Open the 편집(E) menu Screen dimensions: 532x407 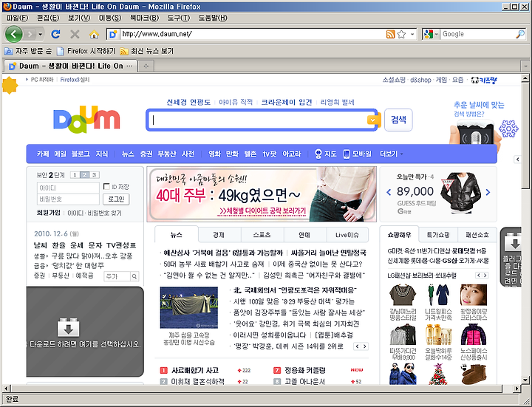tap(48, 18)
